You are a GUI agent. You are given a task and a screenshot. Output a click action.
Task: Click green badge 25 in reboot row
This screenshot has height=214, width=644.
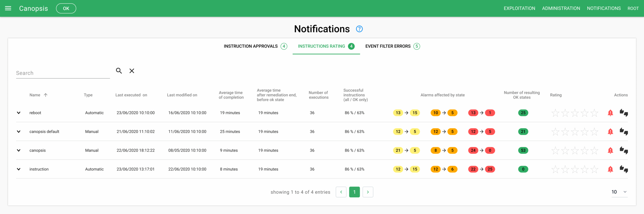coord(523,113)
